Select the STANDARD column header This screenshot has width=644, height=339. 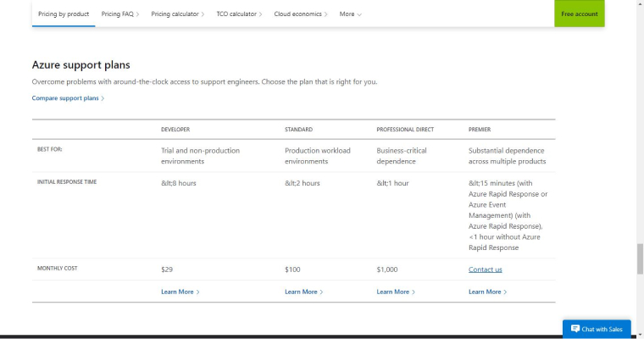pyautogui.click(x=298, y=130)
